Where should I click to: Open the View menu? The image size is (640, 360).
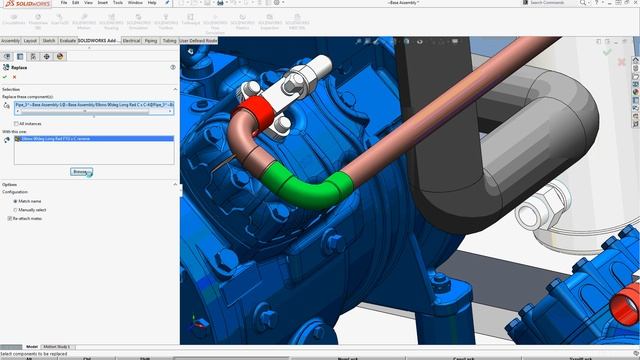click(88, 3)
